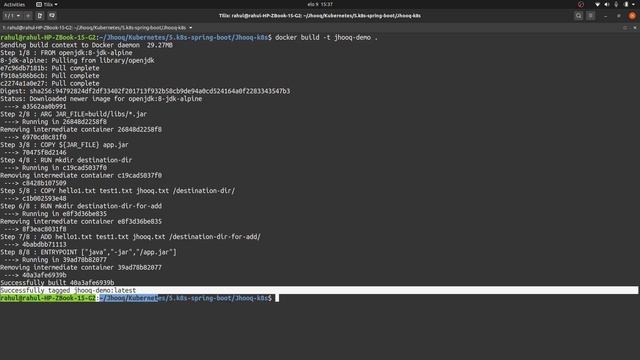Click '8-jdk-alpine: Pulling from library/openjdk' line

(x=77, y=60)
